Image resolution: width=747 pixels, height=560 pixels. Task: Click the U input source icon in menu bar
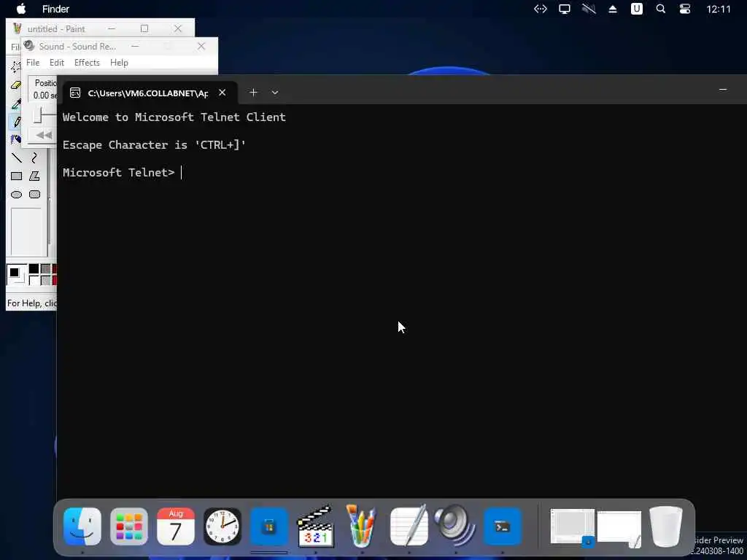(x=636, y=9)
